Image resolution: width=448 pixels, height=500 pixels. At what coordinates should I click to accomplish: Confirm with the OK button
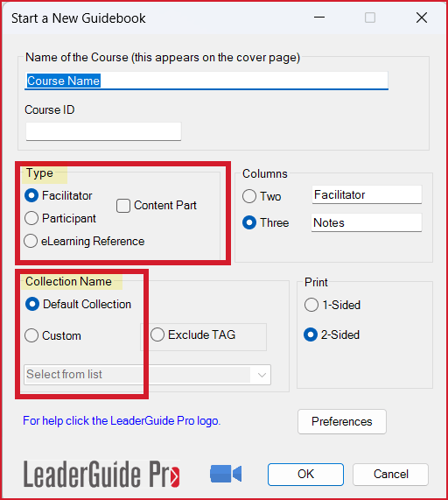(305, 475)
